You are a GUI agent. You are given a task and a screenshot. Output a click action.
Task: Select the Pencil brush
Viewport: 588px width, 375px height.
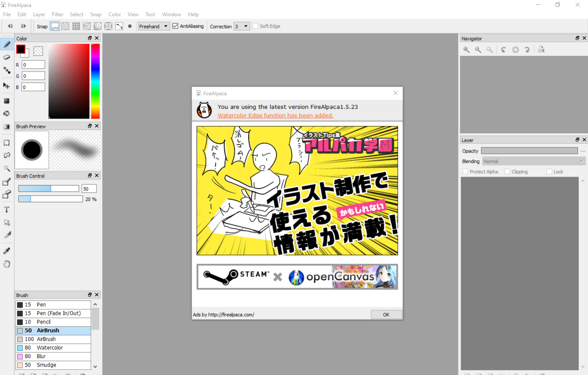point(53,322)
